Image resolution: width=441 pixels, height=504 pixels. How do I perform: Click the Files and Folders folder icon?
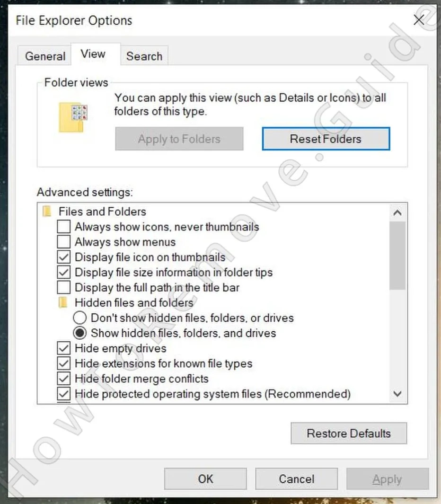[47, 212]
